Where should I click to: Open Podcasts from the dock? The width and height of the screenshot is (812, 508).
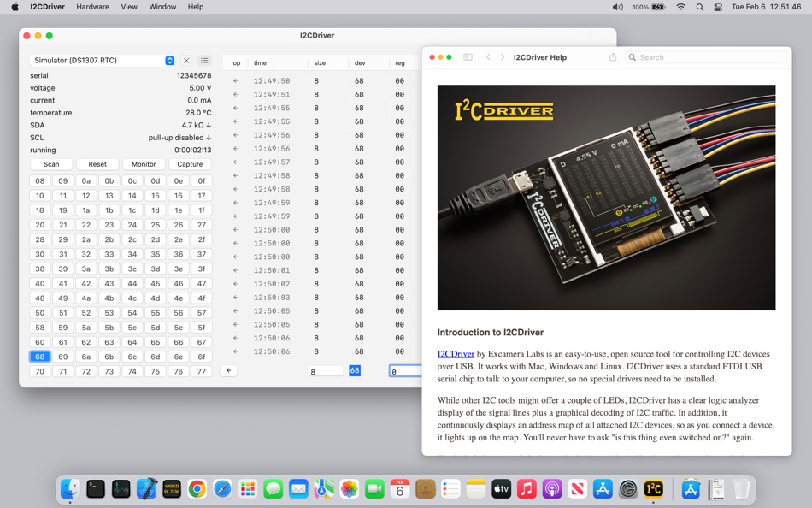coord(552,489)
